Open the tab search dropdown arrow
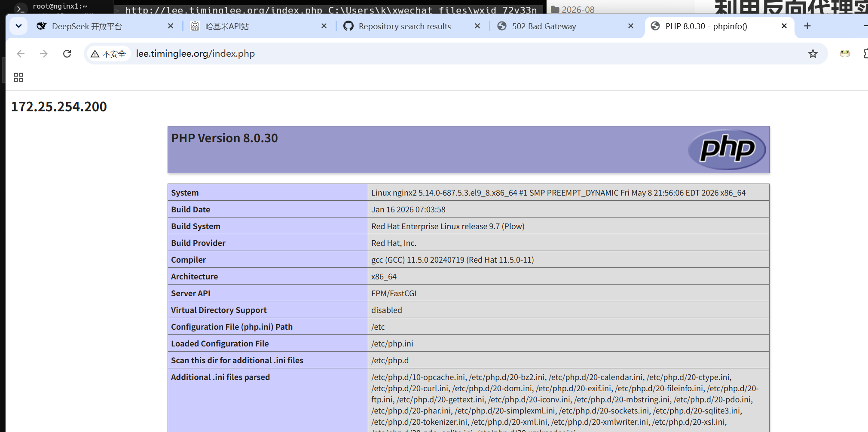Screen dimensions: 868x432 pyautogui.click(x=18, y=26)
